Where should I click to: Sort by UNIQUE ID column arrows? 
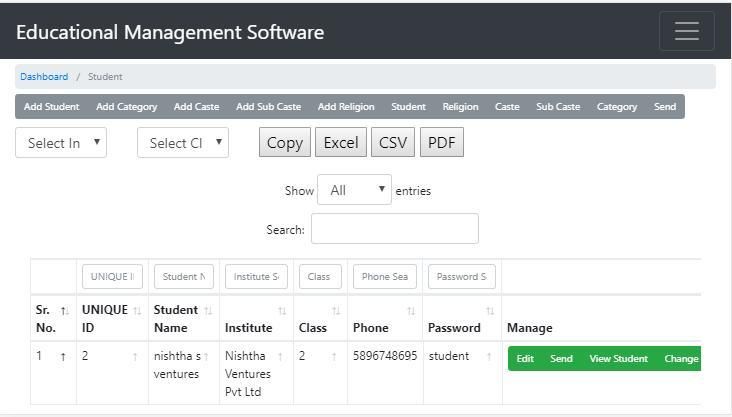click(137, 311)
